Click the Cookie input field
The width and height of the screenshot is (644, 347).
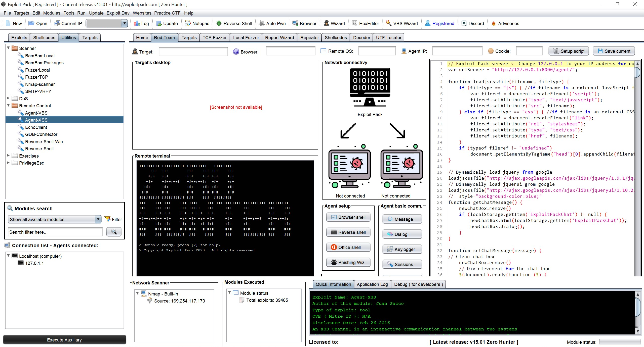point(529,51)
